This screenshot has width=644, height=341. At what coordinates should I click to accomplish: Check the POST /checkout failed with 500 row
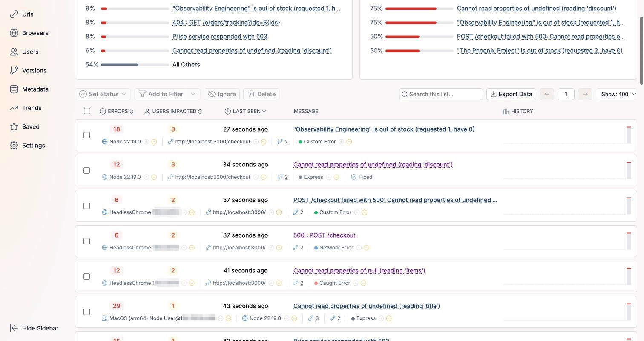pos(86,206)
